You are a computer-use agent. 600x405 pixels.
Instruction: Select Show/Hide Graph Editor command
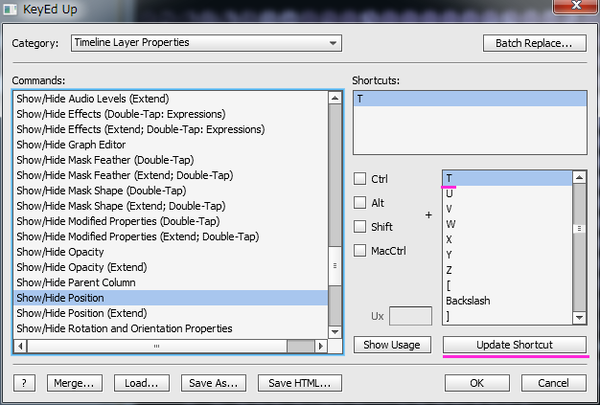tap(171, 145)
